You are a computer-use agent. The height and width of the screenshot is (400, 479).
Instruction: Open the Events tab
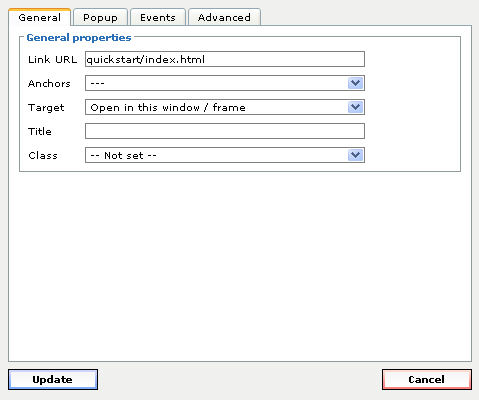pyautogui.click(x=158, y=17)
